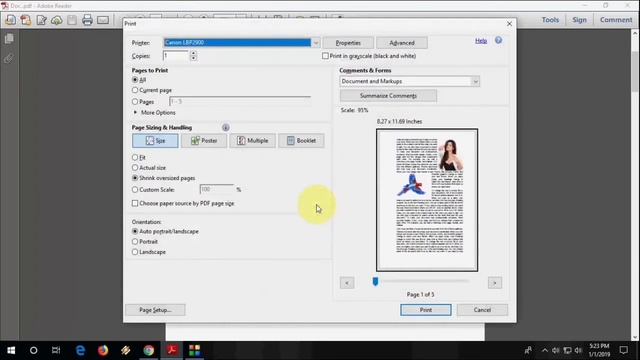Launch Firefox from the taskbar
Screen dimensions: 640x360
(x=103, y=350)
